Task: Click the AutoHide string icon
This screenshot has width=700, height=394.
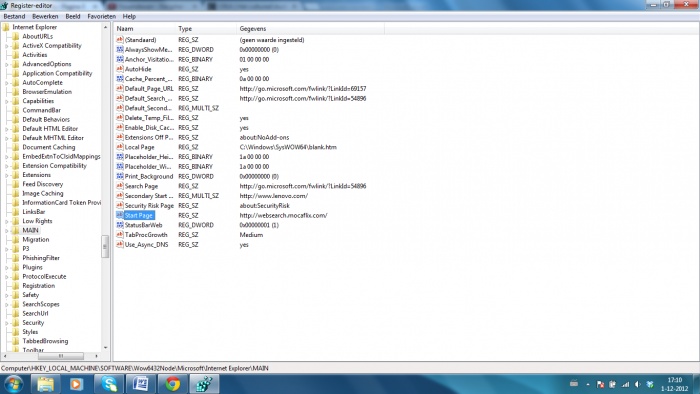Action: coord(120,69)
